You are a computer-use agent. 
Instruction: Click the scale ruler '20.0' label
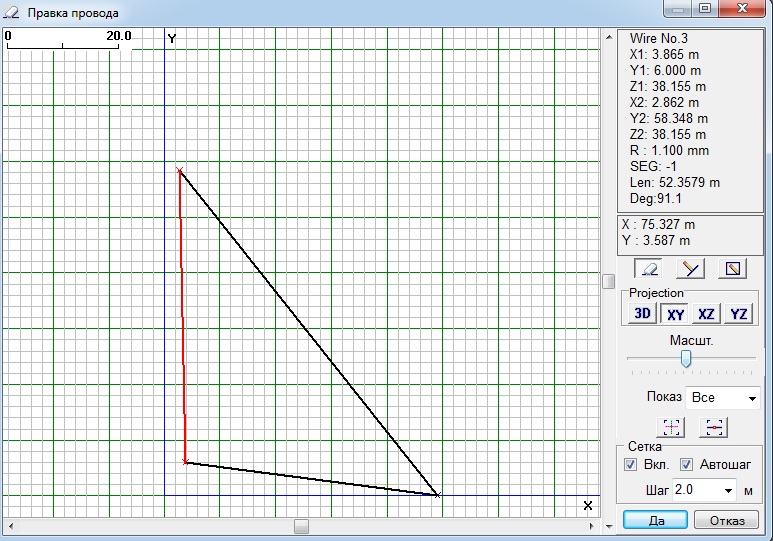click(x=119, y=36)
